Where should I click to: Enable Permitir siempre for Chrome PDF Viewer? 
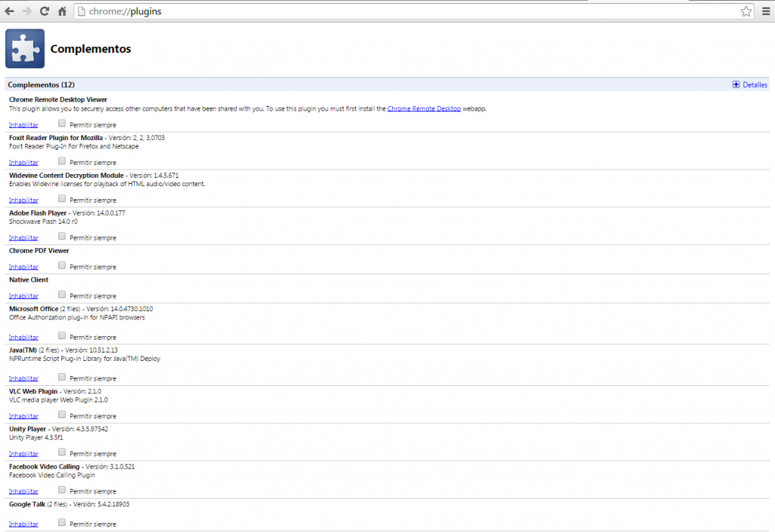pyautogui.click(x=61, y=264)
